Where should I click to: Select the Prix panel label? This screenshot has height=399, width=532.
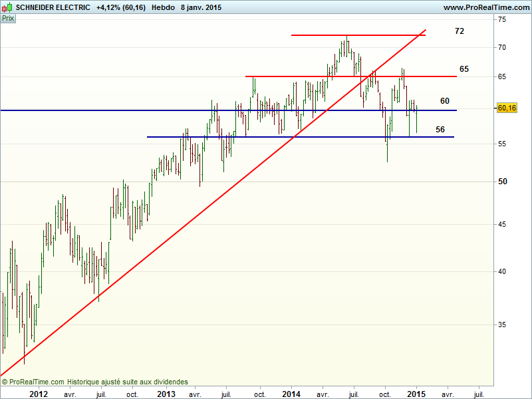[8, 18]
